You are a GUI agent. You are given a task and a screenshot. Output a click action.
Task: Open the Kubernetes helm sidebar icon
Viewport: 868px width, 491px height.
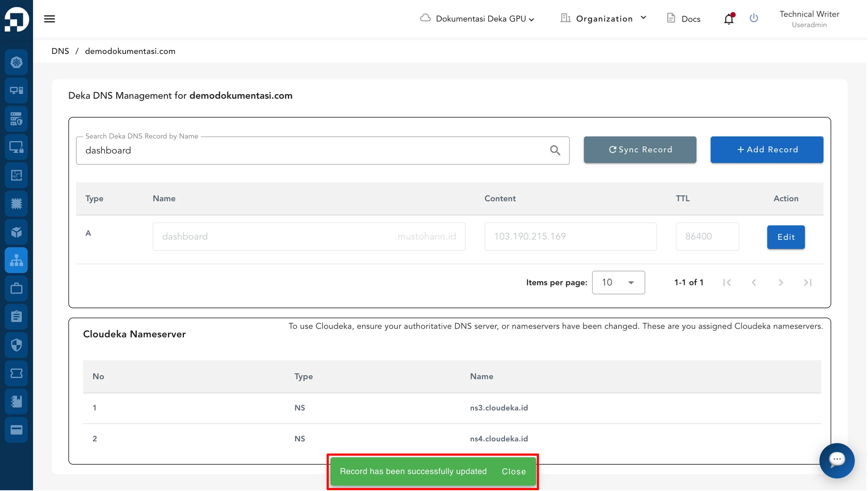[x=16, y=62]
